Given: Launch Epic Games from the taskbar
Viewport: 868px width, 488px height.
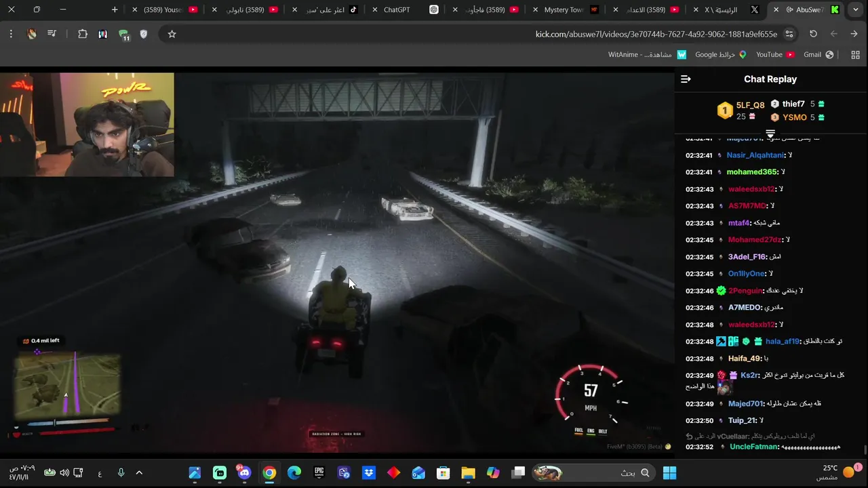Looking at the screenshot, I should [x=319, y=472].
